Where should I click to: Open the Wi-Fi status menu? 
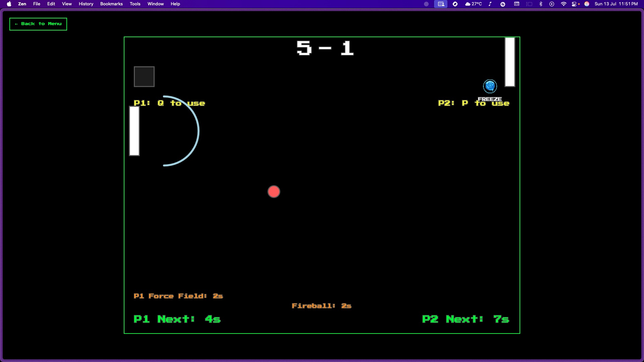coord(563,4)
